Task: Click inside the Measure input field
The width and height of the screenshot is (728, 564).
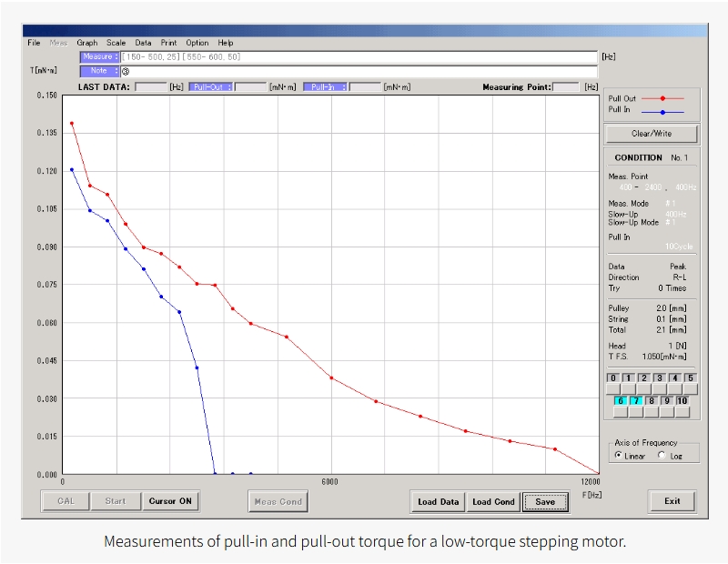Action: coord(359,57)
